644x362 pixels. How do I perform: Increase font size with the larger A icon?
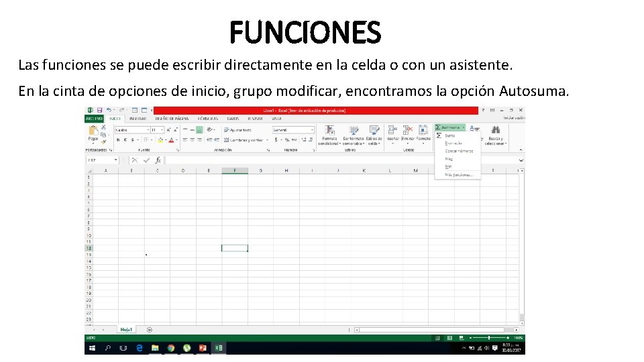pyautogui.click(x=168, y=129)
